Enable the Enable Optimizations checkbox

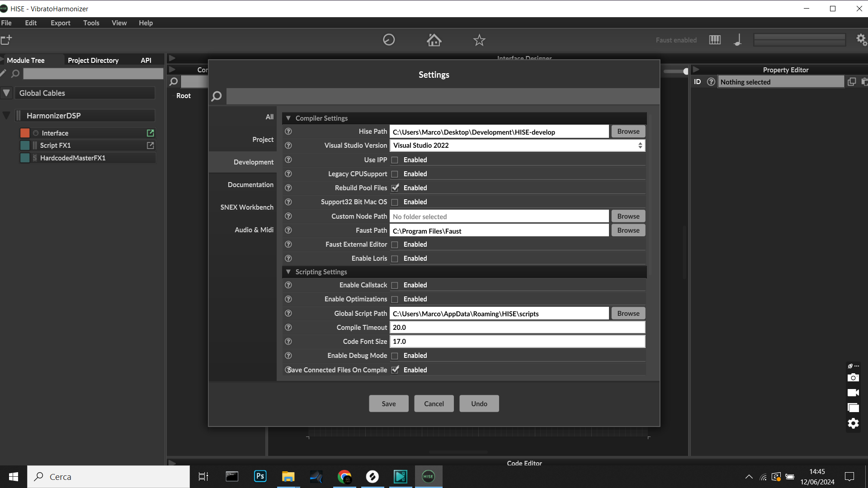coord(395,299)
